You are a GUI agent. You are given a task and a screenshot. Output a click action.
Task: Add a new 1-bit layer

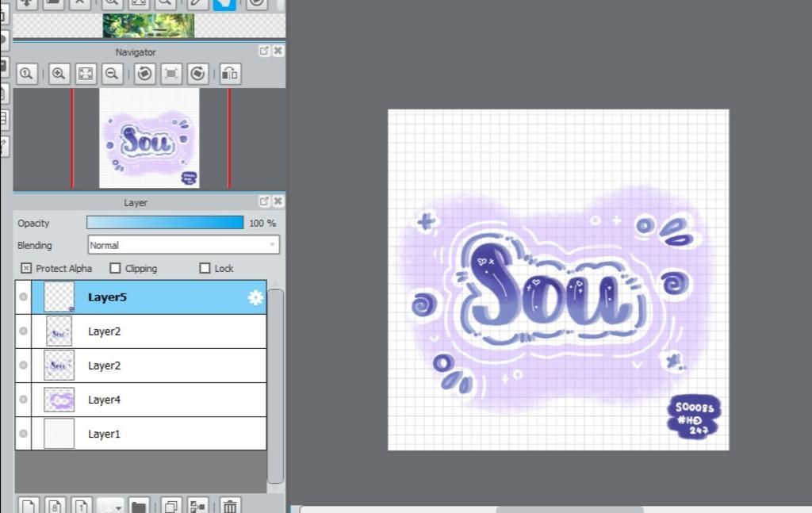(82, 505)
